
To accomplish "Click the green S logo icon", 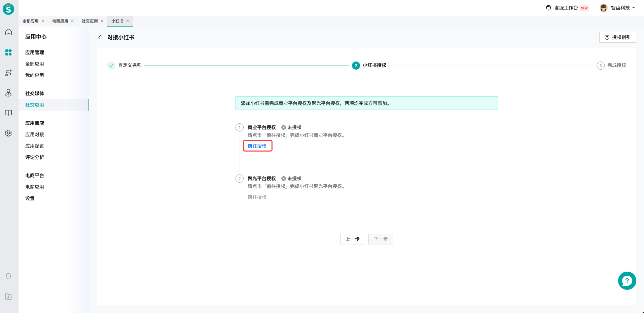I will [8, 9].
